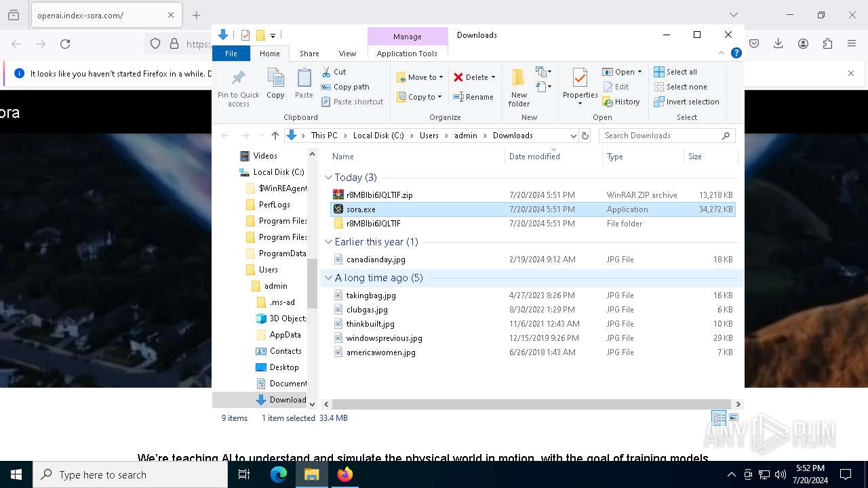Select Videos in navigation pane
The height and width of the screenshot is (488, 868).
click(265, 156)
